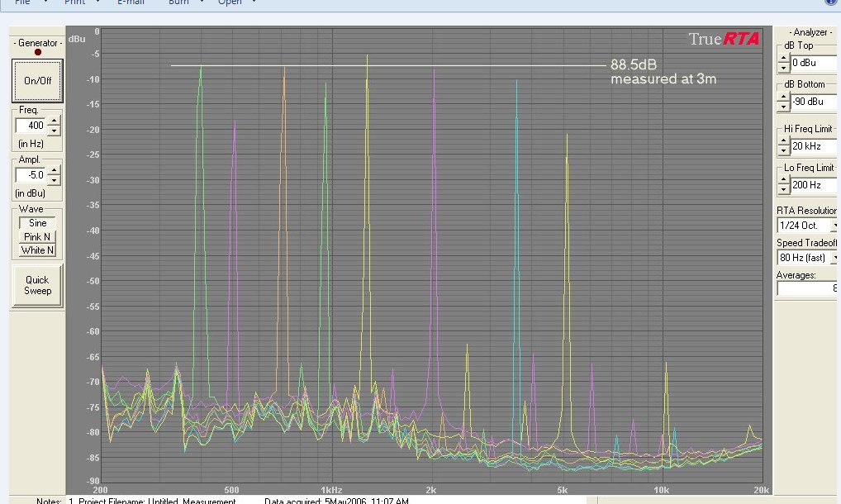Click the Hi Freq Limit field showing 20 kHz

click(814, 146)
